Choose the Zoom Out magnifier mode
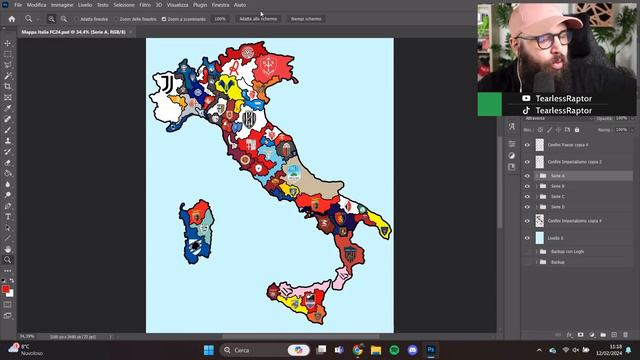 coord(64,19)
